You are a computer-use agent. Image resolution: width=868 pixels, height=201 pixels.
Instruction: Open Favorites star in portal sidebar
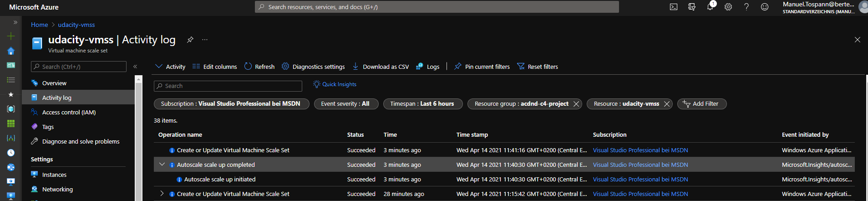11,94
